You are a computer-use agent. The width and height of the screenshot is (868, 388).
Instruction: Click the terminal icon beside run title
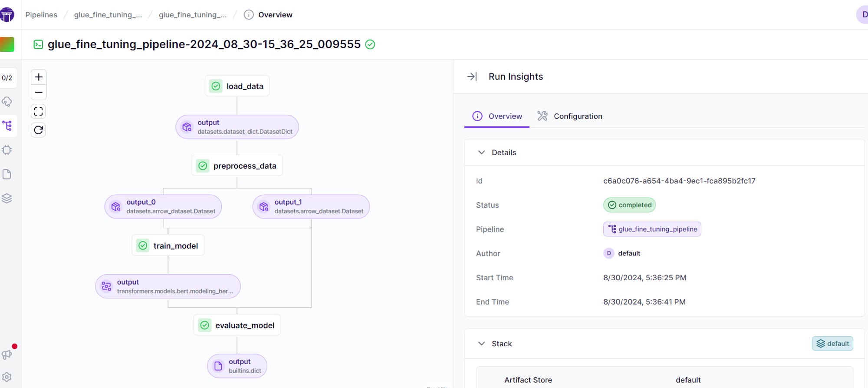38,44
